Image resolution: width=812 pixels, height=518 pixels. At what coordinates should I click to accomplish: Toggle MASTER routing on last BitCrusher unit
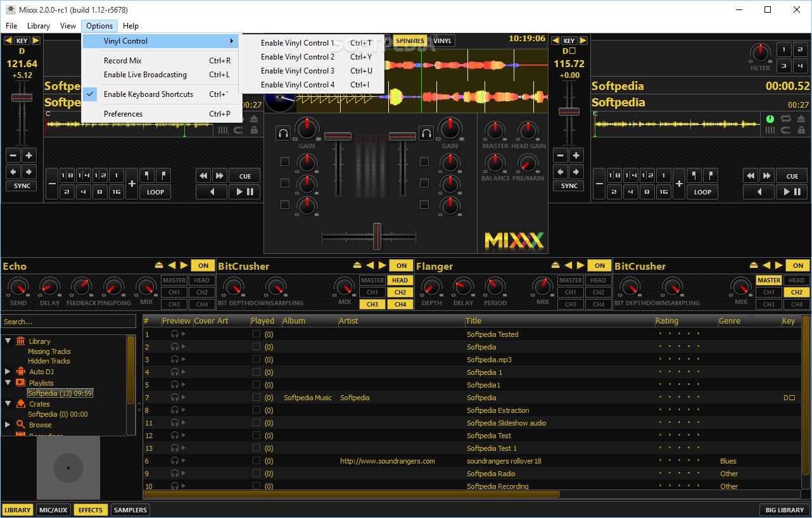(769, 281)
